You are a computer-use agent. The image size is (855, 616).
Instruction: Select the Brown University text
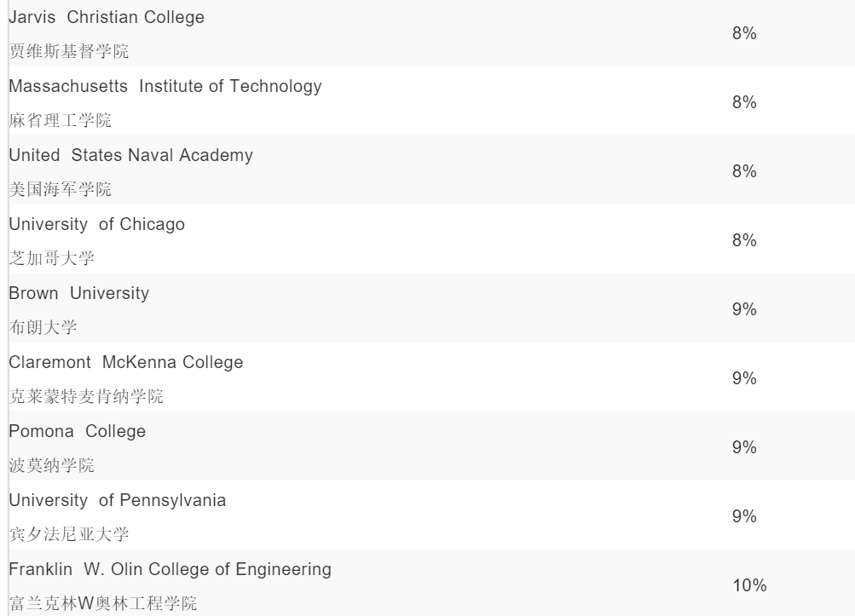point(78,293)
